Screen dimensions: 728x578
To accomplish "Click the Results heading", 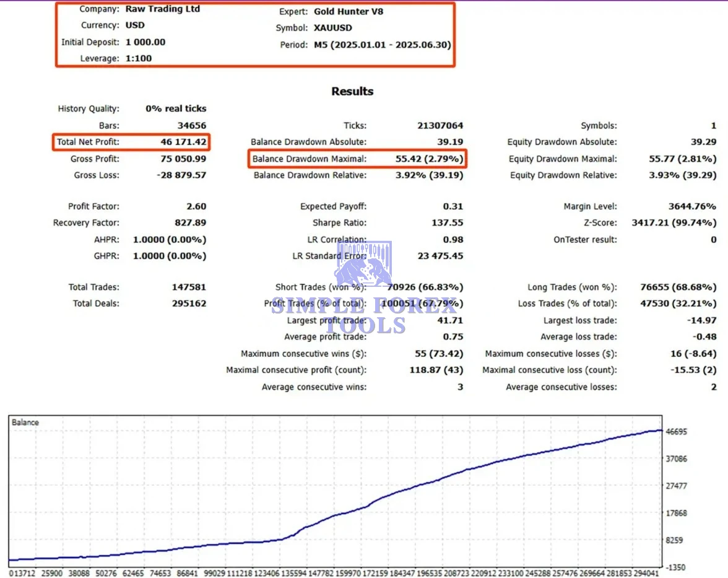I will coord(352,91).
